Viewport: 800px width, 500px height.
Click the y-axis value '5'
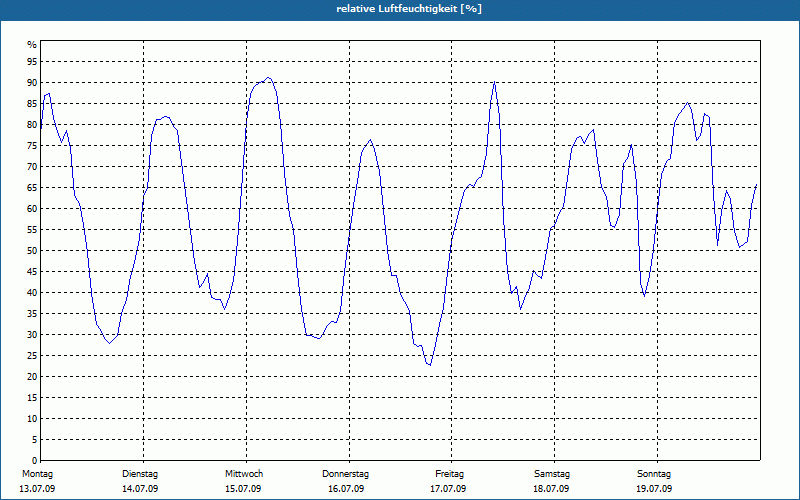tap(35, 440)
